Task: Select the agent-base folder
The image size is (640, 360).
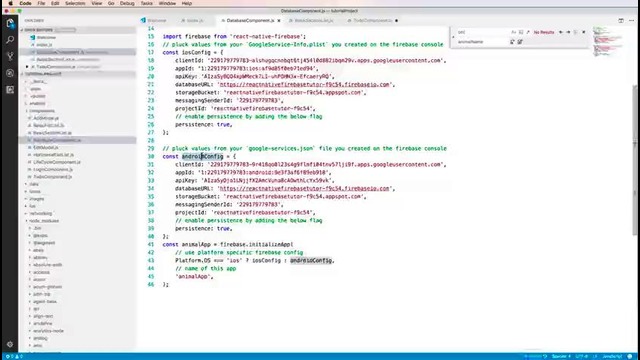Action: coord(45,302)
